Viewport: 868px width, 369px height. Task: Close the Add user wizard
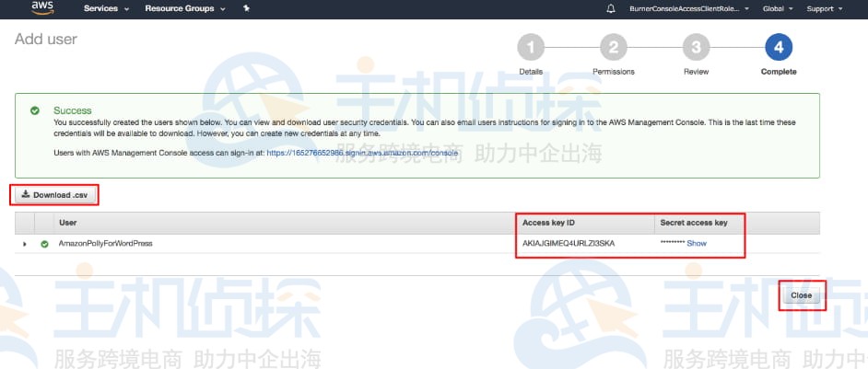click(801, 295)
